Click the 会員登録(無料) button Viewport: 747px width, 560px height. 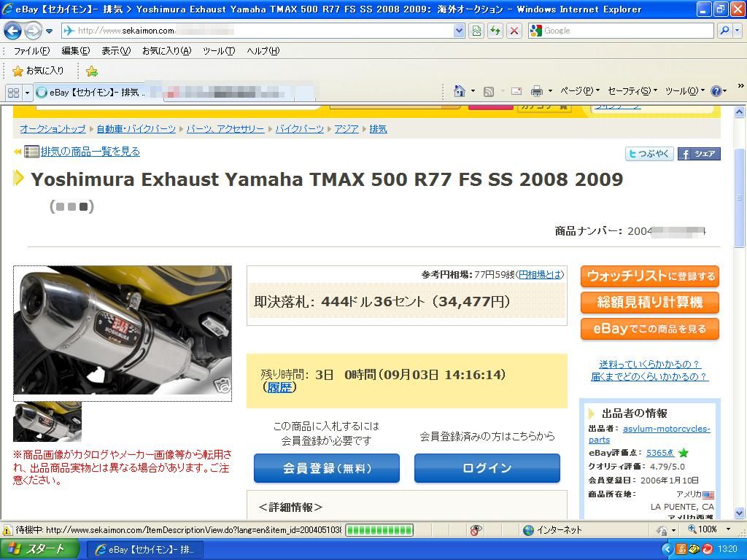(327, 468)
